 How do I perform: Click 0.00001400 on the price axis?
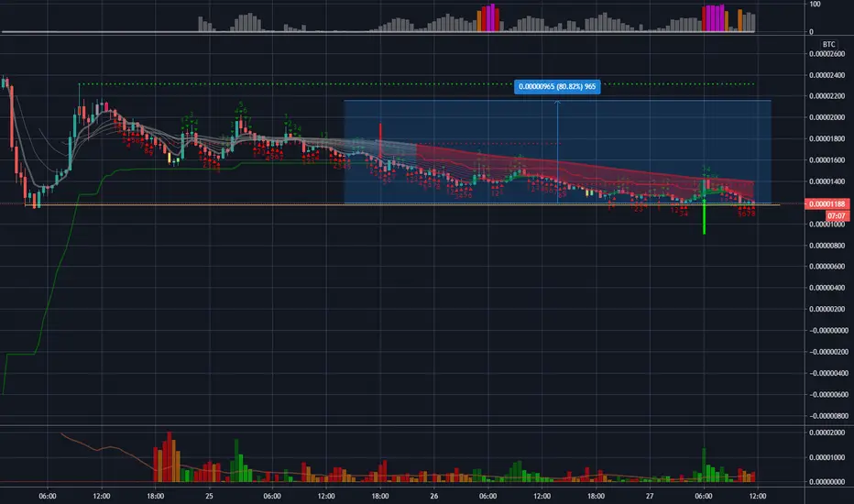827,181
